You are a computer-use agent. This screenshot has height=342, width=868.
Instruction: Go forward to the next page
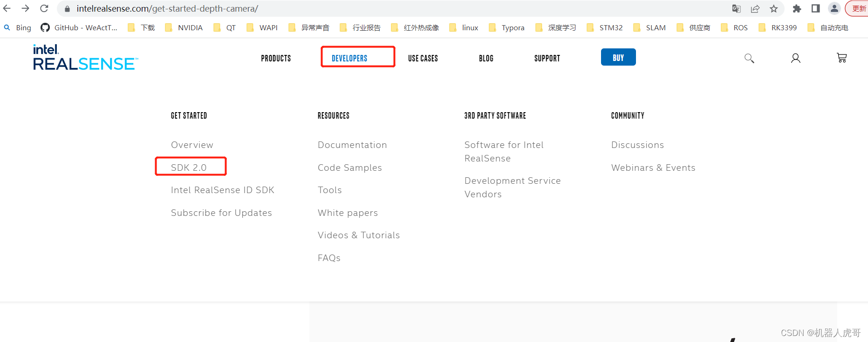(x=26, y=8)
